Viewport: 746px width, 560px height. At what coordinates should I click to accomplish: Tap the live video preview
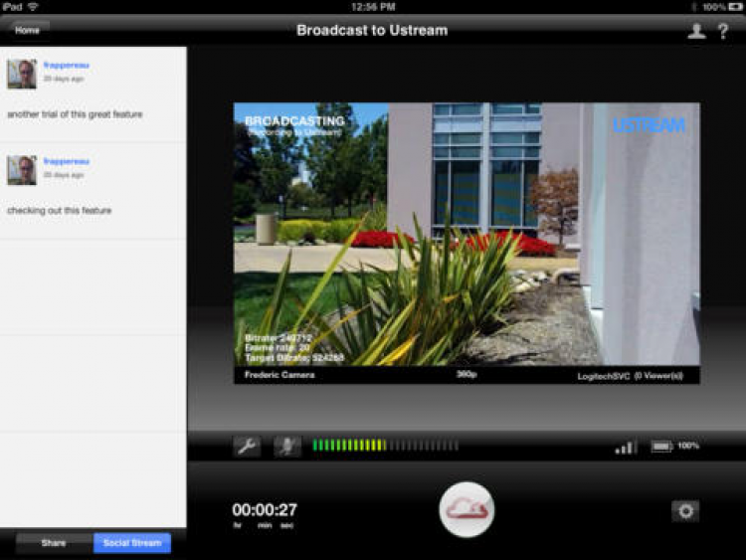coord(466,234)
